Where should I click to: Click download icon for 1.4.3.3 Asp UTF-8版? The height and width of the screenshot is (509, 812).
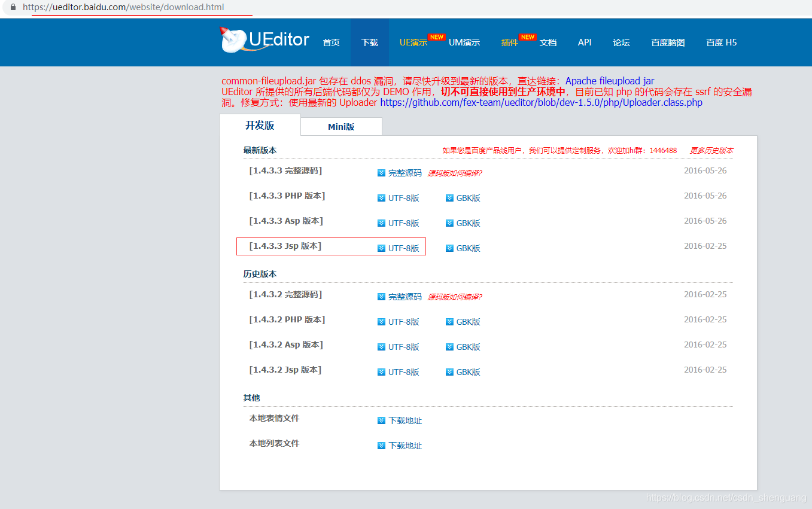pos(381,223)
